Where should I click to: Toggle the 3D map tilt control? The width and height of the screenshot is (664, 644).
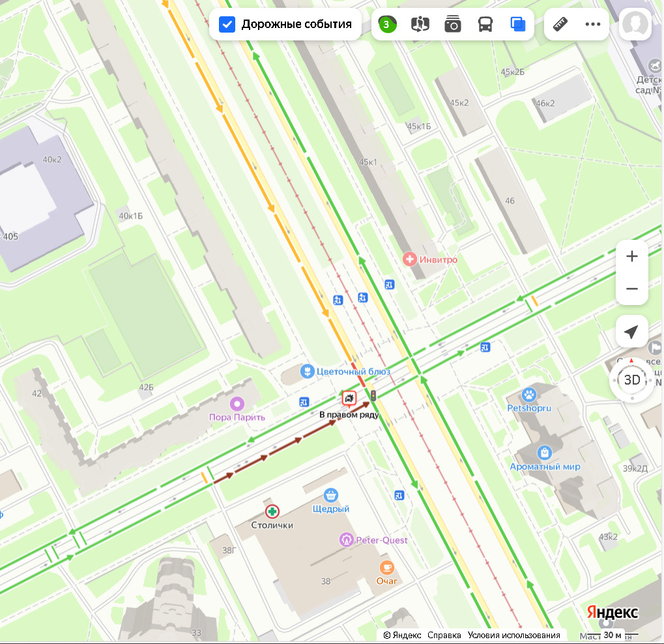(631, 380)
